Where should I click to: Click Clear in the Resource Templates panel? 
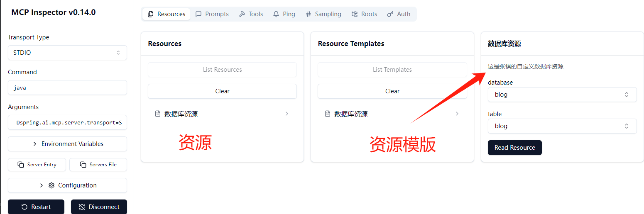[x=392, y=91]
